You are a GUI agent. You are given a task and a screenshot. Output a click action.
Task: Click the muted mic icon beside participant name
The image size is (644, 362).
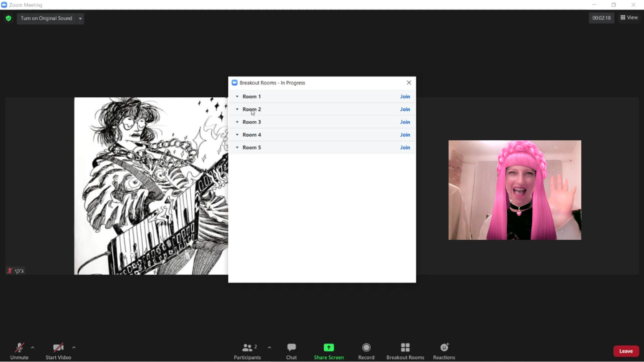[10, 271]
